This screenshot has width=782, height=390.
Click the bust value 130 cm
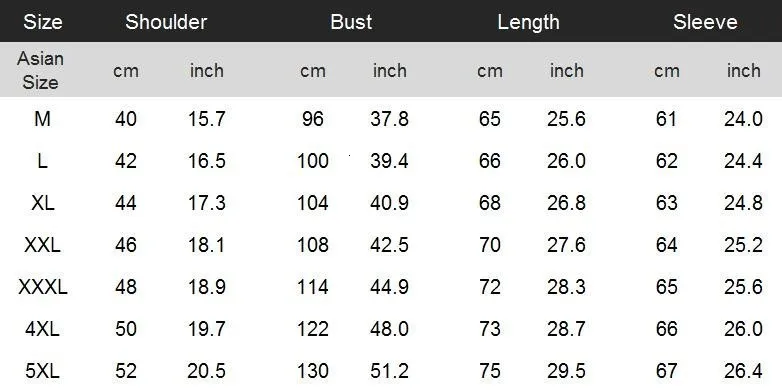click(x=313, y=371)
